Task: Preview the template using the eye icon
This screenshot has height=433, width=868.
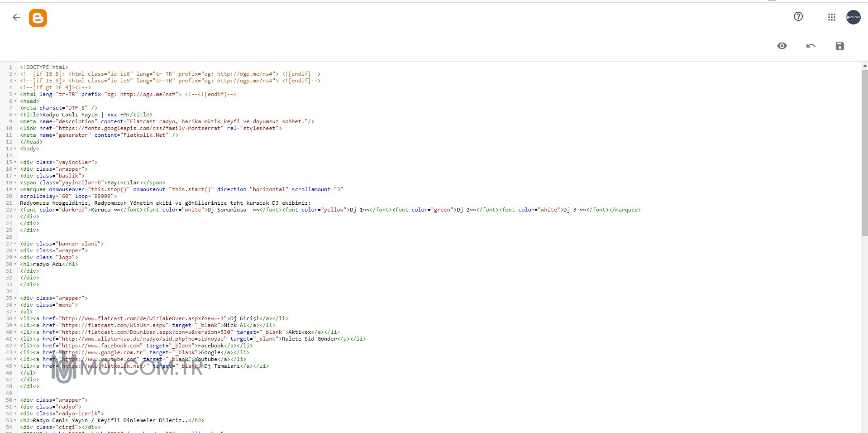Action: 782,46
